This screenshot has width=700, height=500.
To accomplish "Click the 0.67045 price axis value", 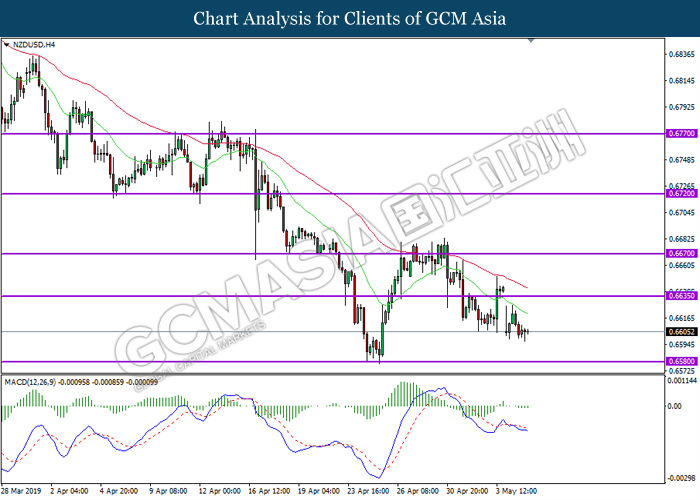I will point(682,212).
